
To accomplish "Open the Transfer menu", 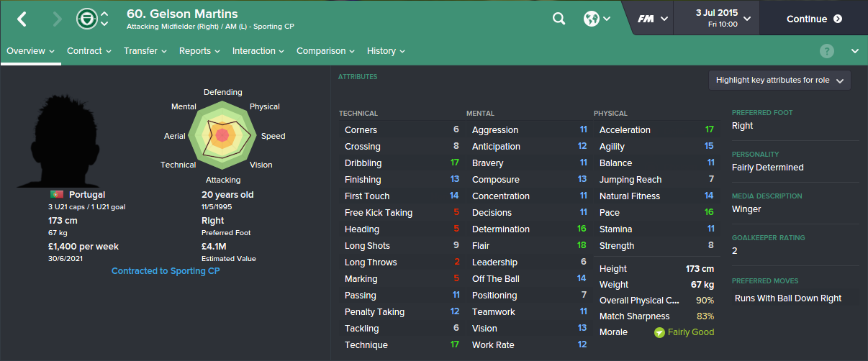I will [x=145, y=51].
